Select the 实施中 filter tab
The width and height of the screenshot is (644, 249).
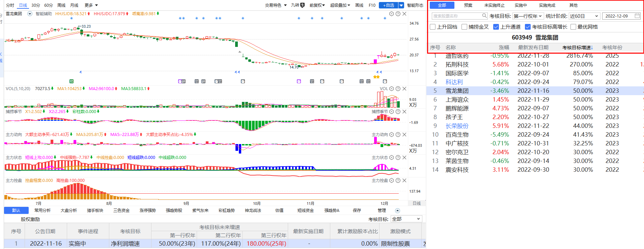521,5
